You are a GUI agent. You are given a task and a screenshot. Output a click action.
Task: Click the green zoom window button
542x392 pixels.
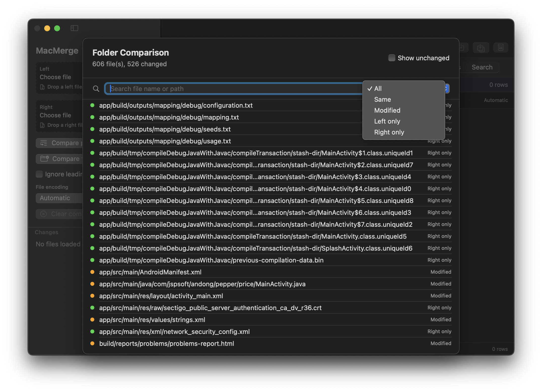pos(57,28)
